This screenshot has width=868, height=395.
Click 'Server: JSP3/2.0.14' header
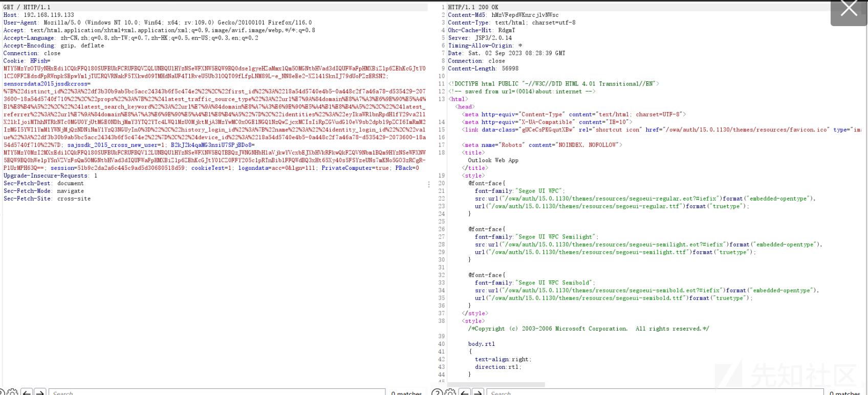pyautogui.click(x=480, y=38)
